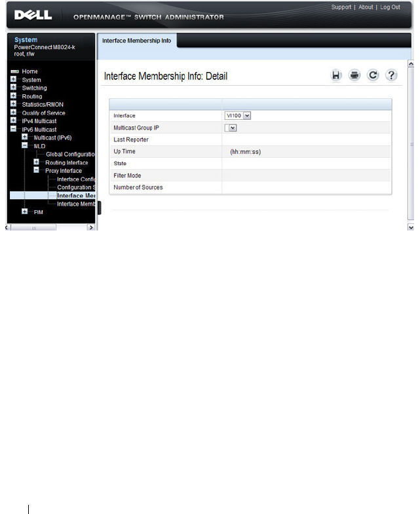The image size is (420, 514).
Task: Click the Number of Sources label
Action: [138, 187]
